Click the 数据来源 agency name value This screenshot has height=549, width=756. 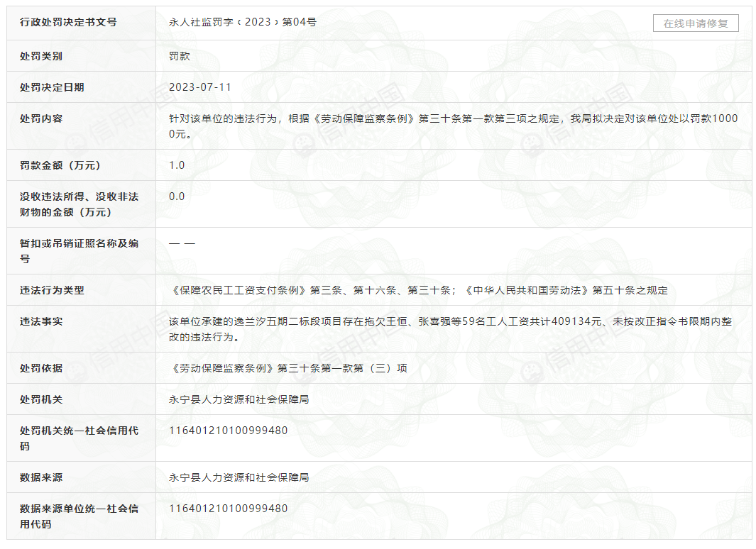pyautogui.click(x=239, y=477)
